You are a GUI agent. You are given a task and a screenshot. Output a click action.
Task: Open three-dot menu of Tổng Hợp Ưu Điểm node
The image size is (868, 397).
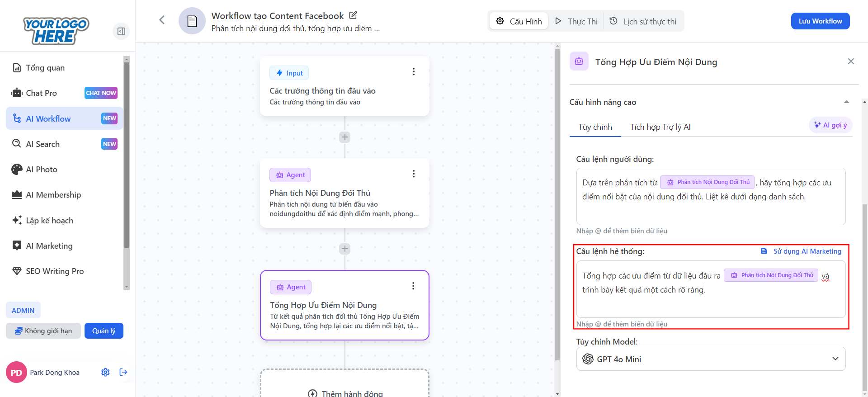(x=413, y=286)
